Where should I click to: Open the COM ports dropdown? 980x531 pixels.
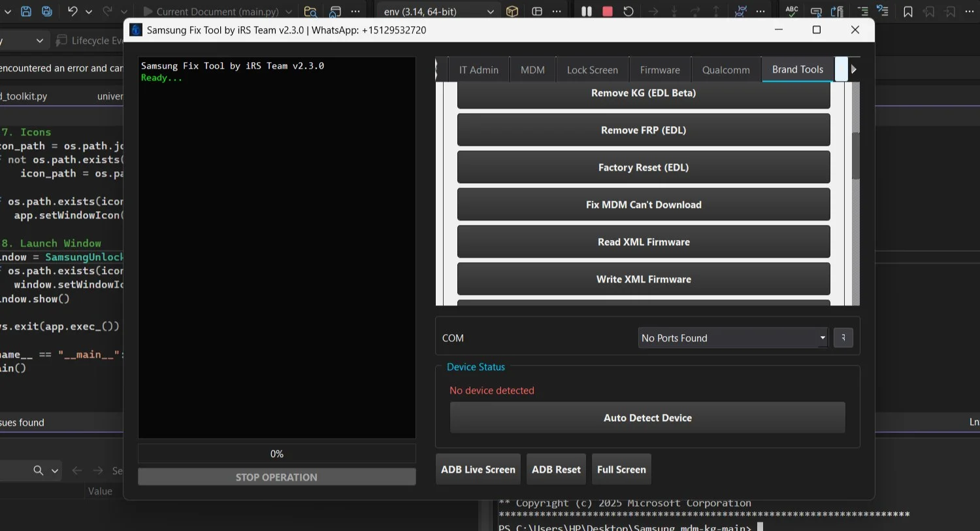click(732, 338)
